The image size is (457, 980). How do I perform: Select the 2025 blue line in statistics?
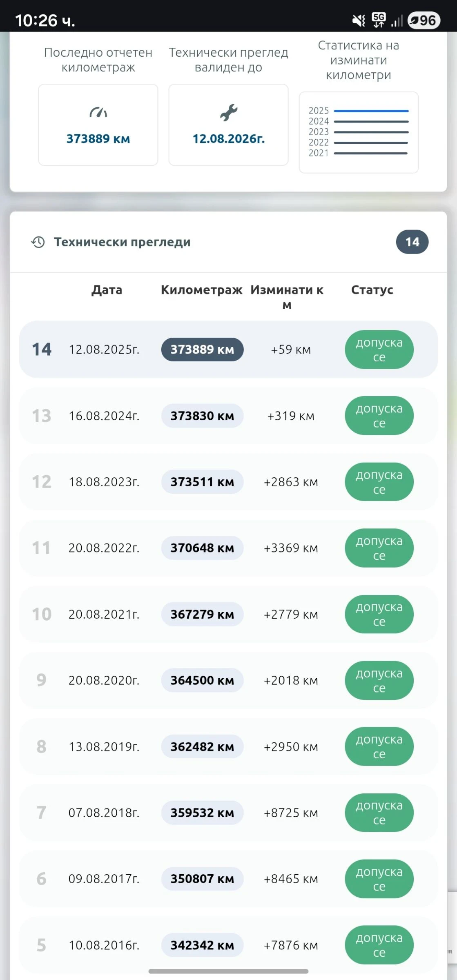tap(371, 111)
